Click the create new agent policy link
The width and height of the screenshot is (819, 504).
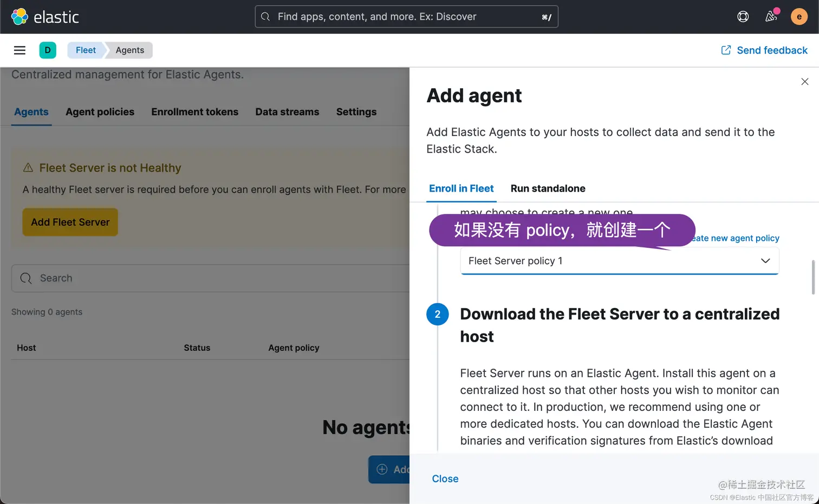tap(736, 238)
